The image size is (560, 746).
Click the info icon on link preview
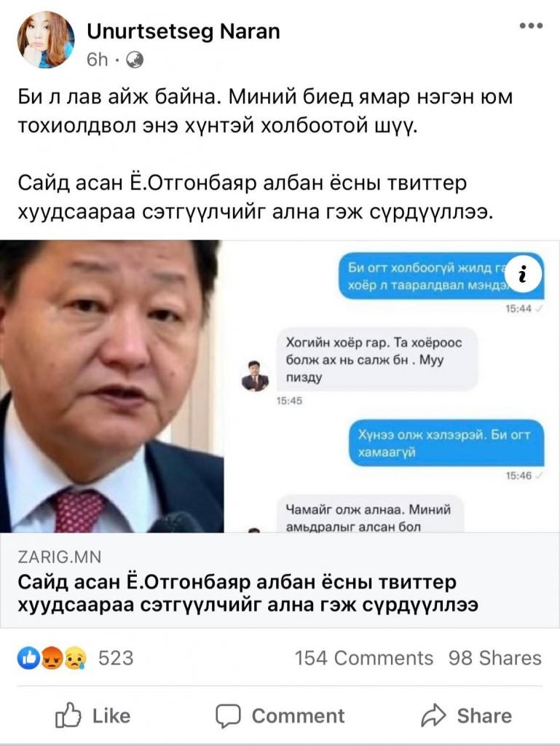tap(522, 274)
